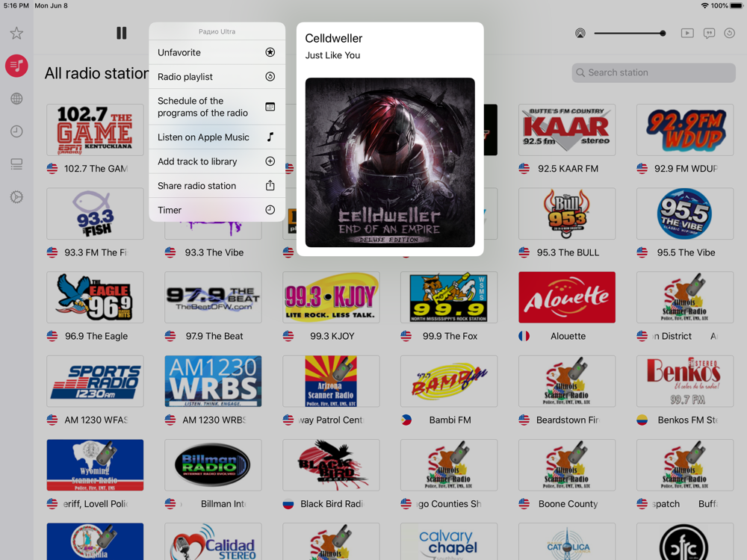
Task: Open the Black Bird Radio logo
Action: point(331,465)
